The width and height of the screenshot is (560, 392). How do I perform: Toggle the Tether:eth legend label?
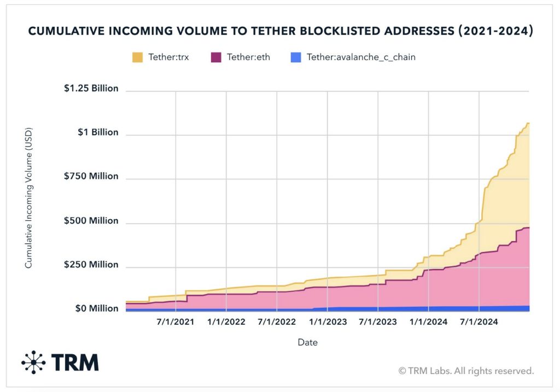[x=249, y=57]
